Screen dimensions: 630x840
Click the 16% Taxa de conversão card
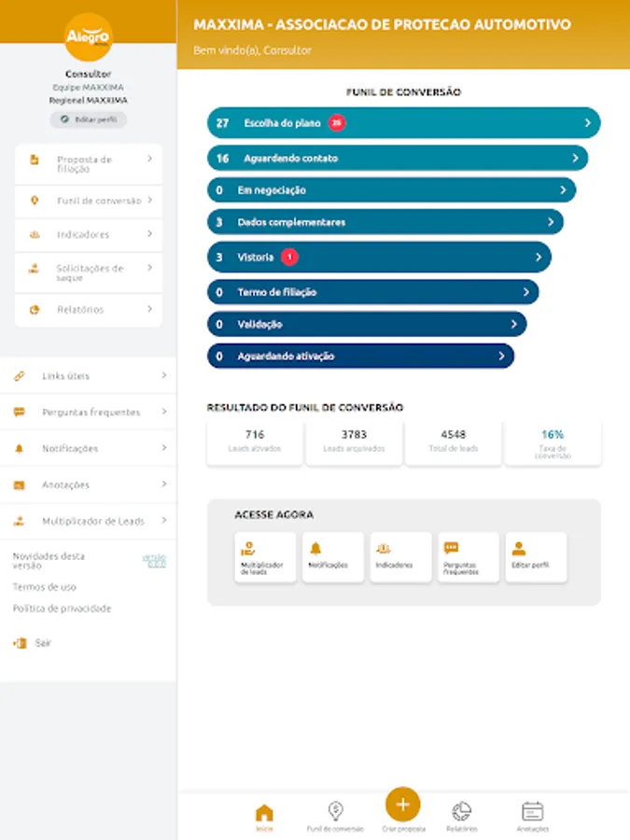[x=553, y=442]
